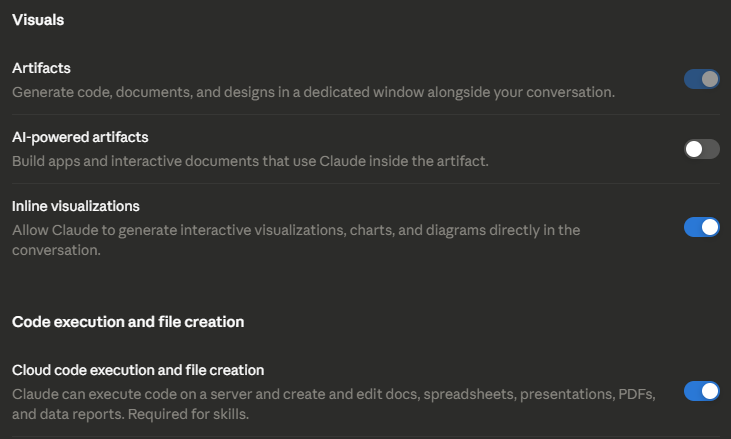731x439 pixels.
Task: Click the 'Required for skills.' sentence
Action: click(188, 414)
